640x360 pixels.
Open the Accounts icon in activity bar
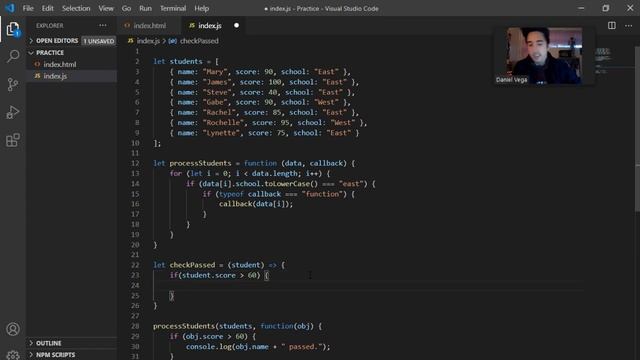coord(13,329)
